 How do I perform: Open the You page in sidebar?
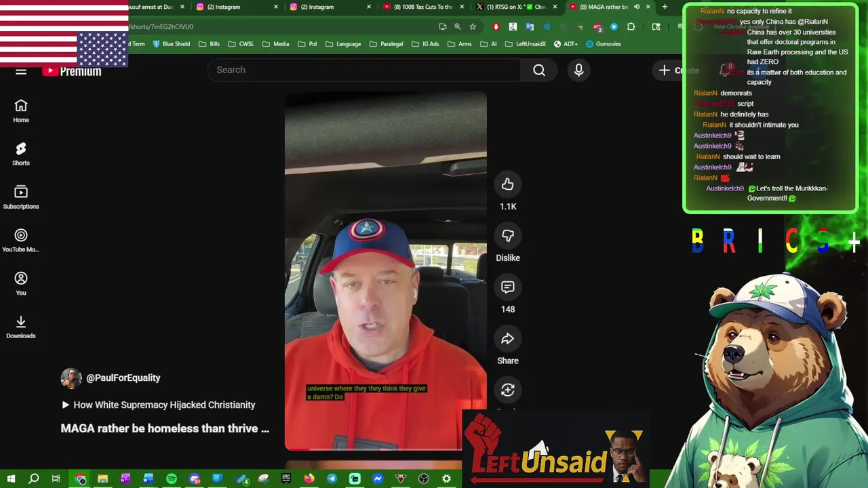click(x=21, y=283)
